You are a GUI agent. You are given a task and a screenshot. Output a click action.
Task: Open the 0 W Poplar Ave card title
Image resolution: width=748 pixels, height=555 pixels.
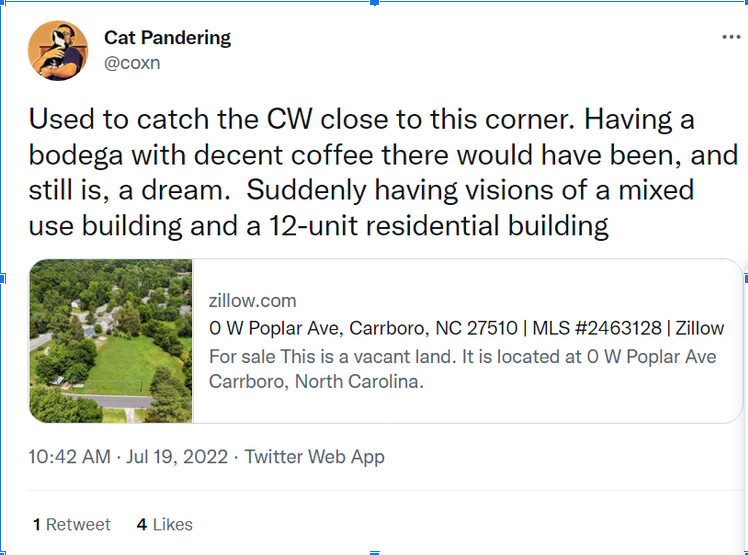(466, 328)
